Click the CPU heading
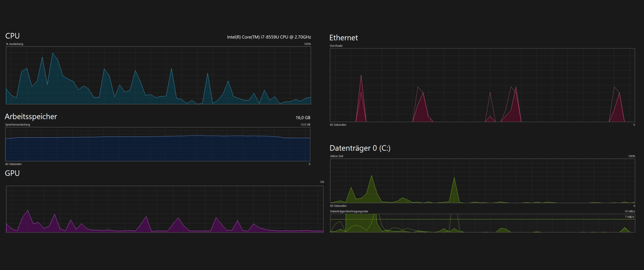This screenshot has width=644, height=270. (12, 36)
